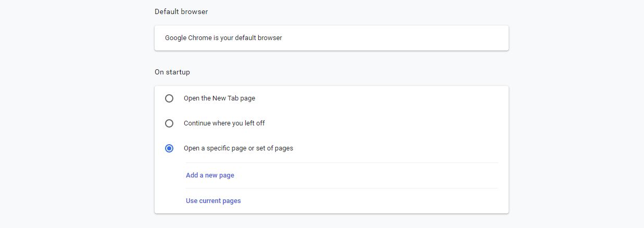This screenshot has width=644, height=228.
Task: Click the Default browser section heading
Action: coord(181,11)
